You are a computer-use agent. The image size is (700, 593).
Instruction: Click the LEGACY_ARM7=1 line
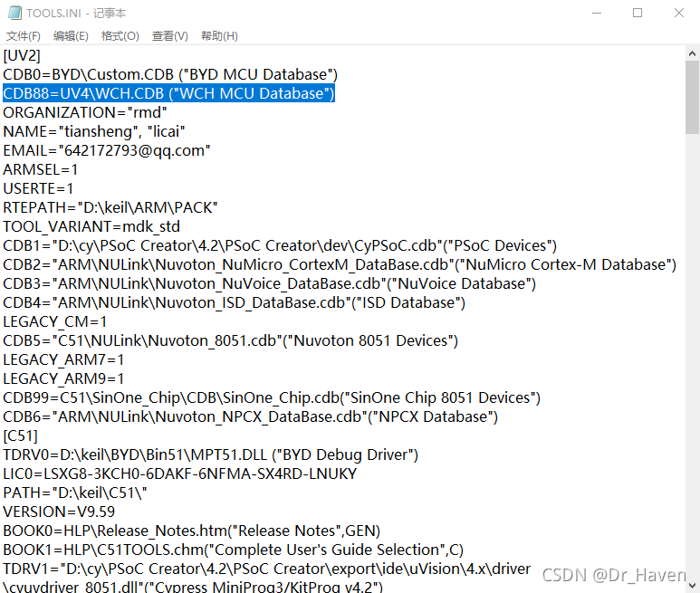pos(63,359)
